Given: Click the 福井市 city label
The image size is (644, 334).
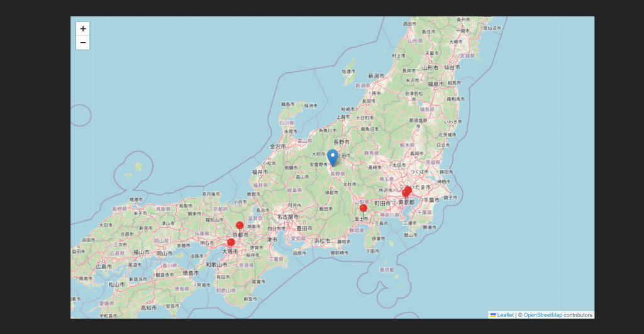Looking at the screenshot, I should 260,172.
